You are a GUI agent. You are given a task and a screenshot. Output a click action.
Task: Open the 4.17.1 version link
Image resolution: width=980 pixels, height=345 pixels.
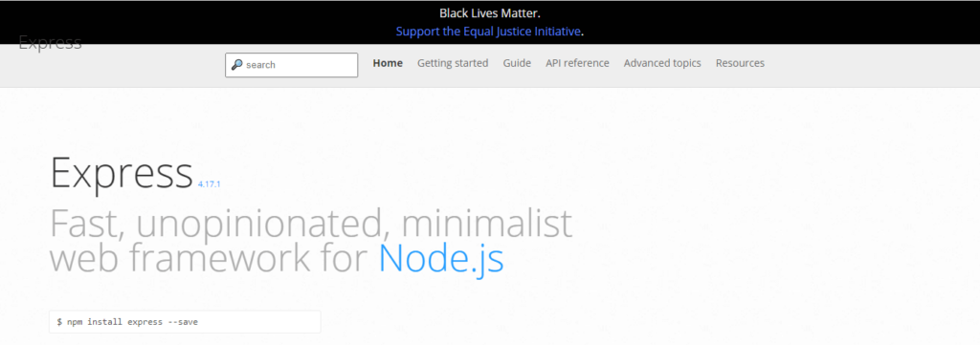(209, 184)
